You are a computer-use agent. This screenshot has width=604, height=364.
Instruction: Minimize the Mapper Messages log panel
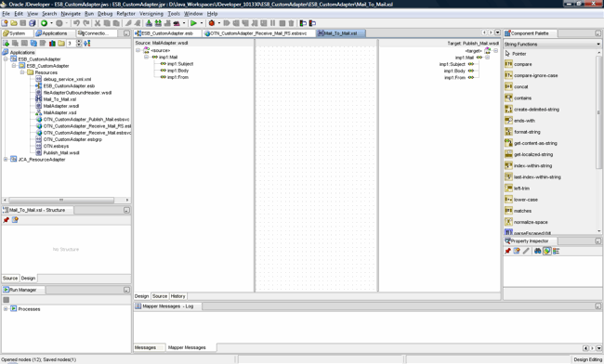click(597, 306)
